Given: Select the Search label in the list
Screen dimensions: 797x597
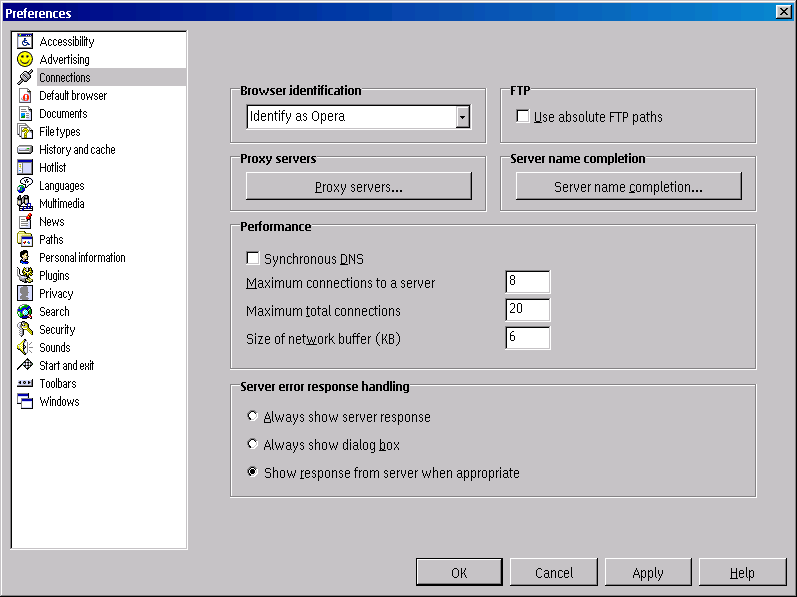Looking at the screenshot, I should [54, 311].
